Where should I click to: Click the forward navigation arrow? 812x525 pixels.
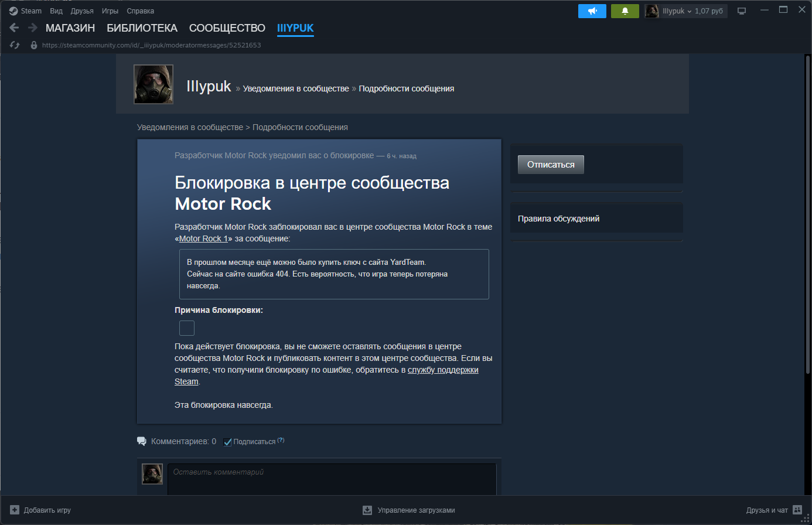(x=33, y=28)
